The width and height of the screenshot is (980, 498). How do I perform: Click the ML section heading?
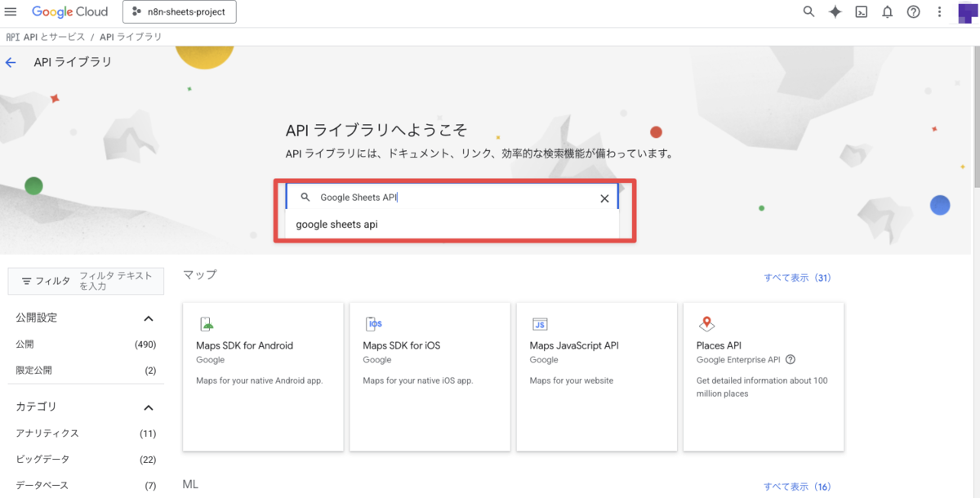pos(190,484)
